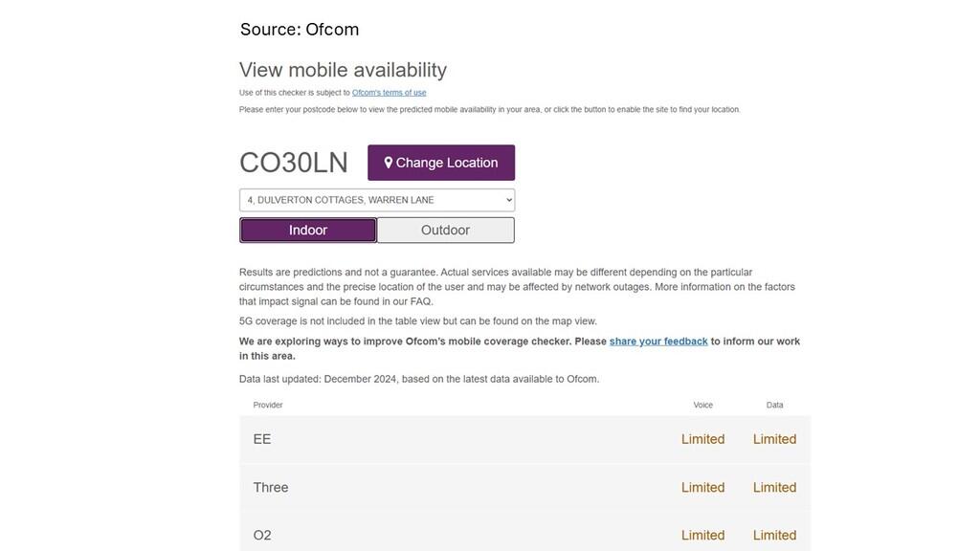Click Three's Data Limited status
Screen dimensions: 980x551
774,487
